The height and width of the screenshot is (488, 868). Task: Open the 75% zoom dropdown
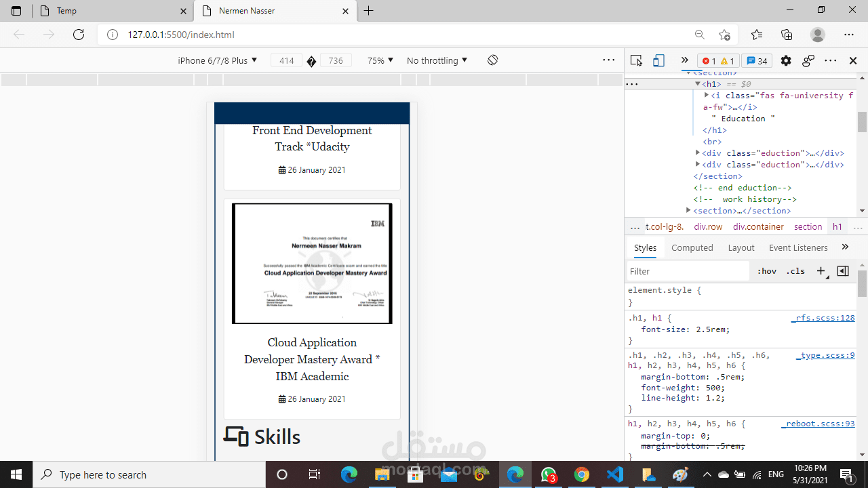point(380,60)
